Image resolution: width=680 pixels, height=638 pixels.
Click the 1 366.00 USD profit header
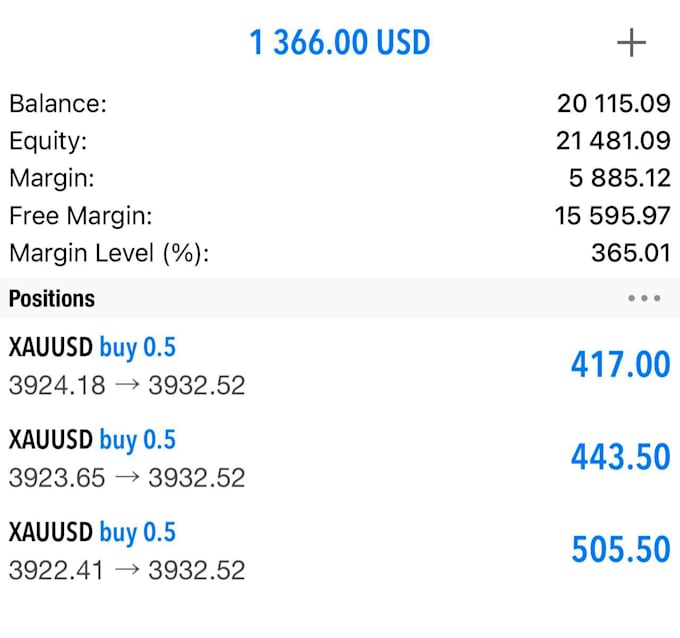point(340,43)
